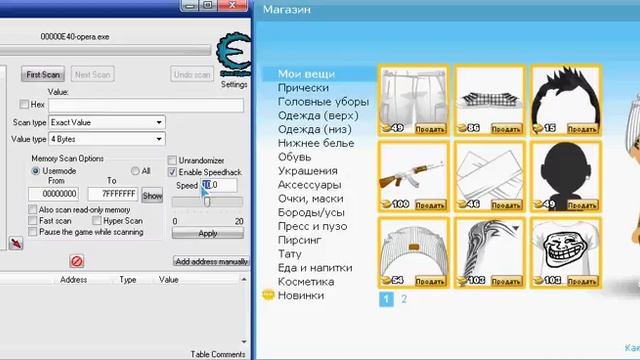Viewport: 640px width, 360px height.
Task: Open Table Comments
Action: (x=218, y=354)
